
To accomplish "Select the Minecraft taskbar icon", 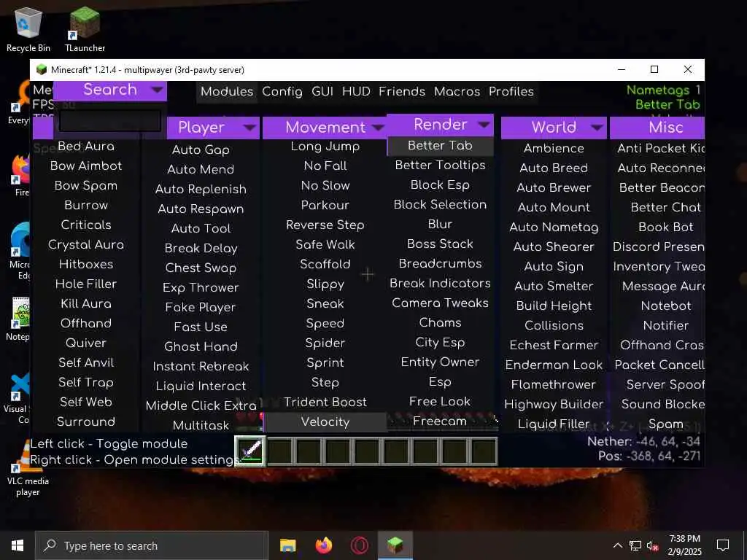I will pyautogui.click(x=395, y=545).
